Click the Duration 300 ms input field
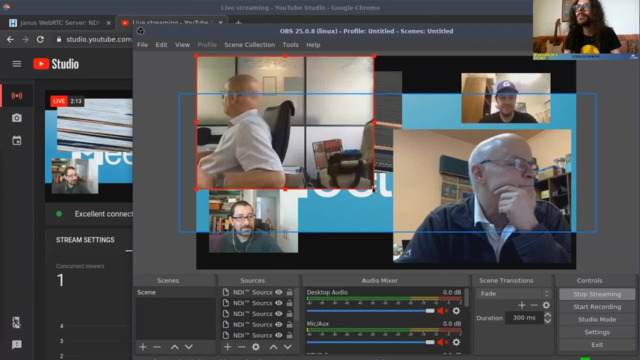Screen dimensions: 640x360 click(524, 318)
